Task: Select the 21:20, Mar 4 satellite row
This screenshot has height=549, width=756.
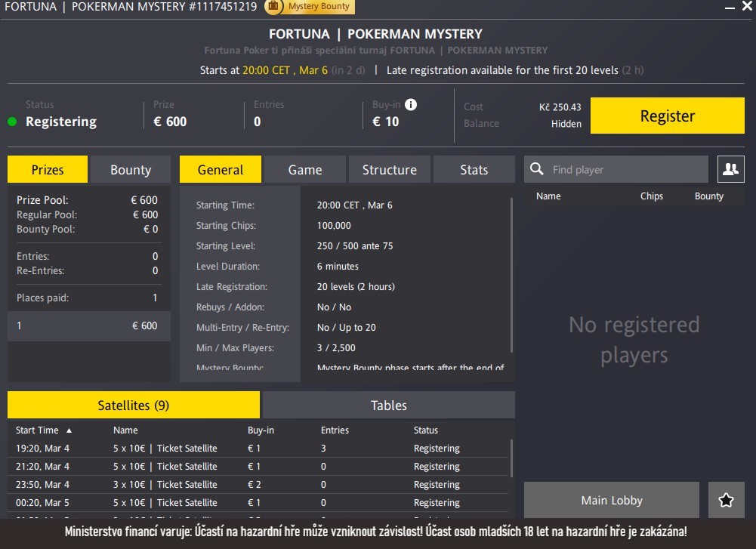Action: pyautogui.click(x=258, y=466)
